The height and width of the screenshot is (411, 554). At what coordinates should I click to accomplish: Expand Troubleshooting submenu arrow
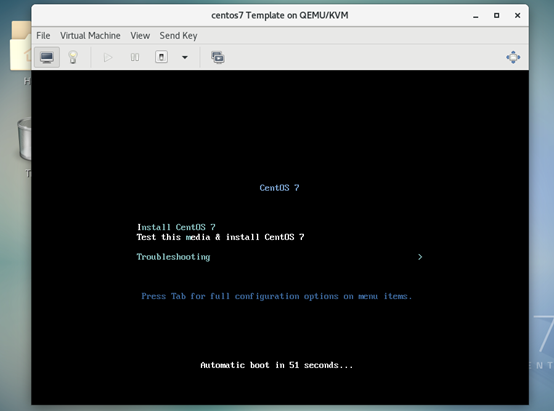coord(420,257)
